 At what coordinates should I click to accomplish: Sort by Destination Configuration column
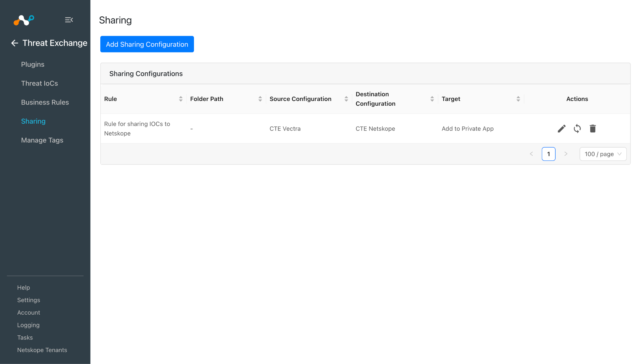432,99
